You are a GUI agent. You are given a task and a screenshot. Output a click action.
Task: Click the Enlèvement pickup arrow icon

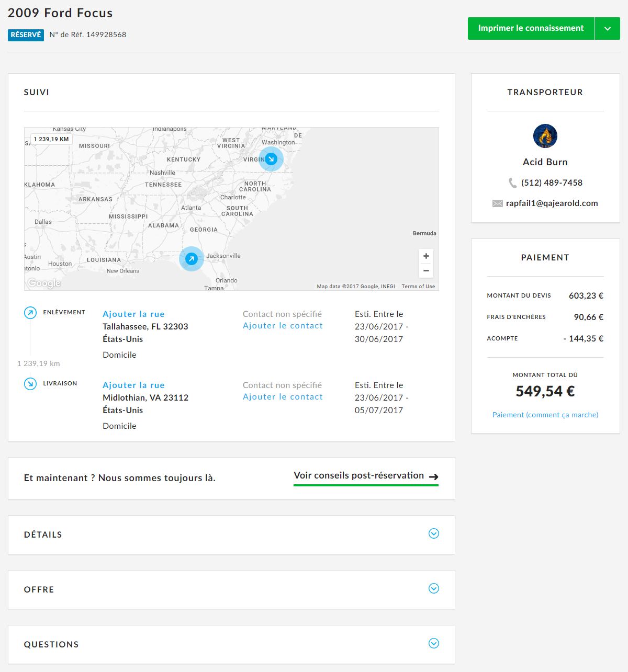point(30,313)
